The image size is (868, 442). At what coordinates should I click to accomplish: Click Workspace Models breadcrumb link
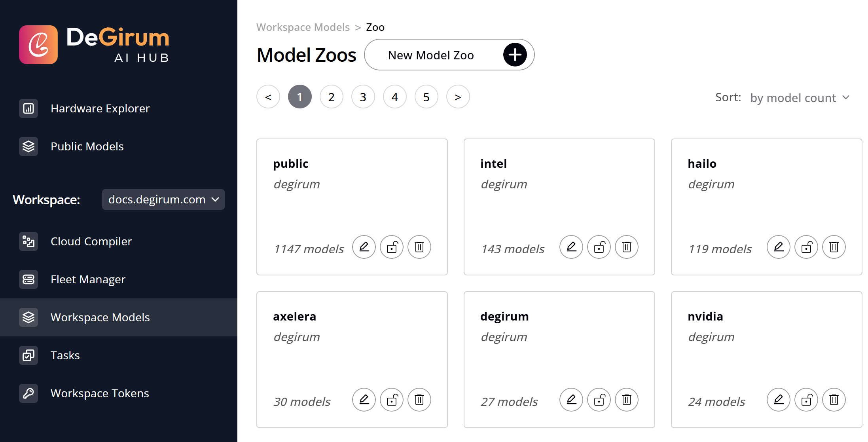click(x=303, y=27)
